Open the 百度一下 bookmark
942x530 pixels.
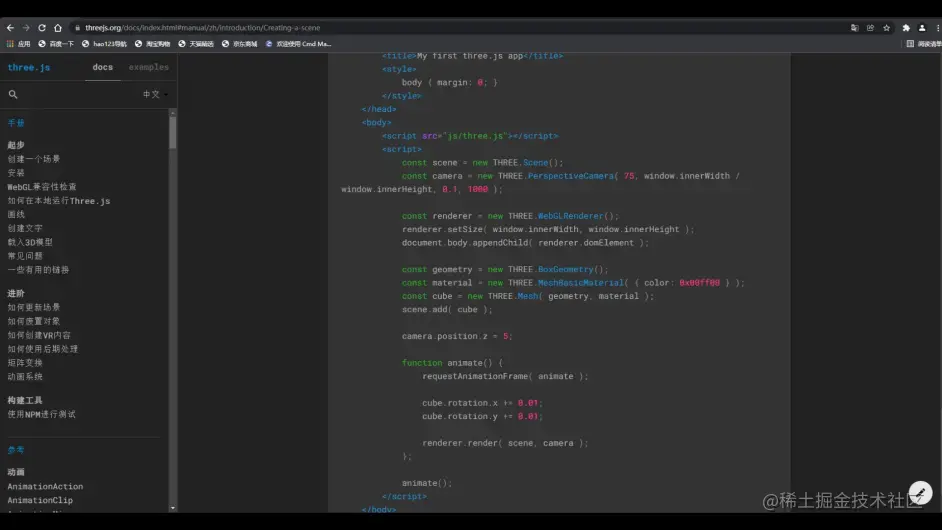coord(56,44)
